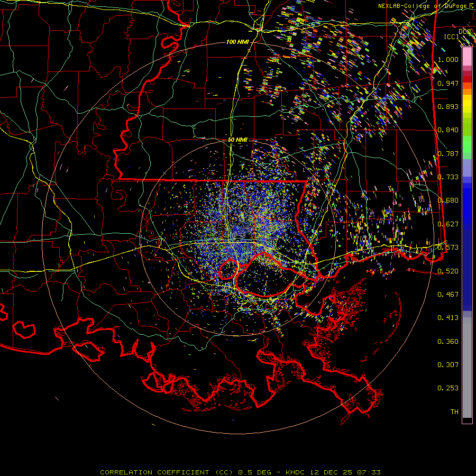Image resolution: width=476 pixels, height=476 pixels.
Task: Click the 0.680 legend value
Action: [448, 200]
